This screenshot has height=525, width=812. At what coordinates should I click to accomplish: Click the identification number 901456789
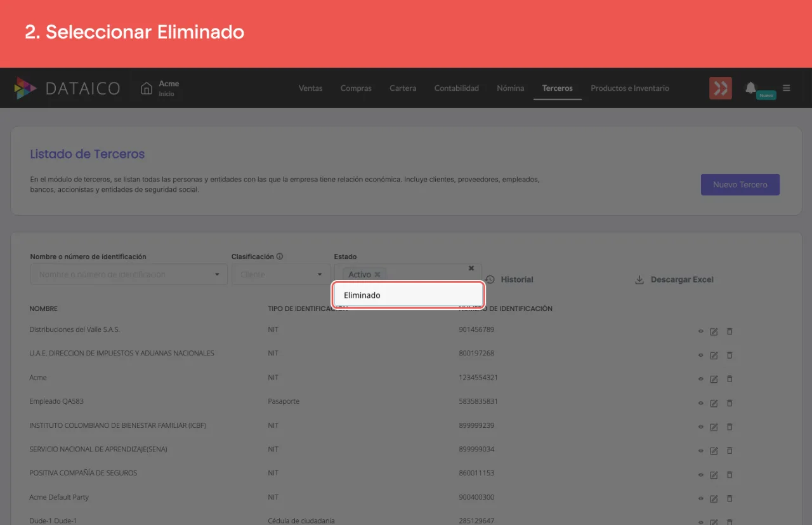tap(476, 329)
